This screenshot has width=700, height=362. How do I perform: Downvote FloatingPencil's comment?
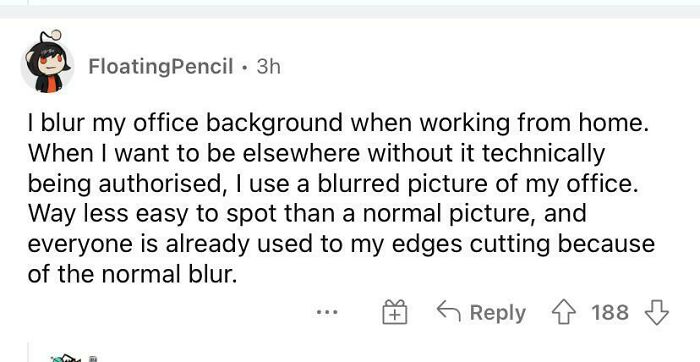pos(657,312)
